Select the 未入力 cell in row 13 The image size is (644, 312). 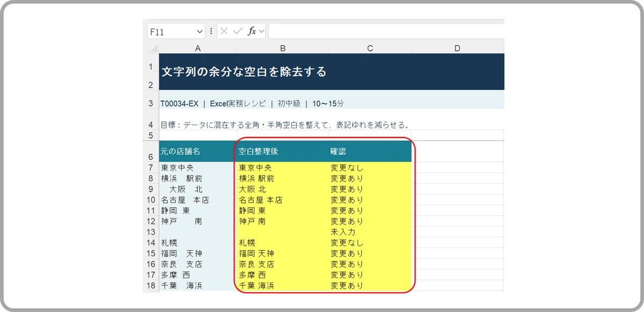click(370, 232)
